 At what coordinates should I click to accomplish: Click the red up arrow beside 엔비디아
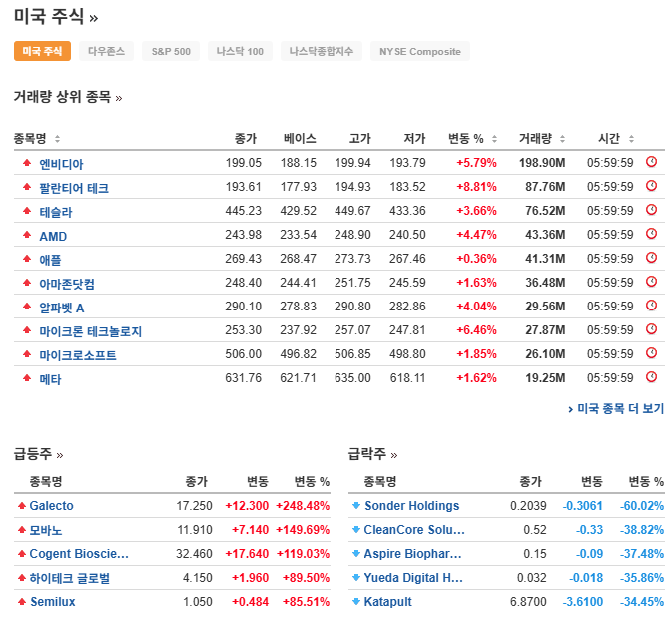pos(27,163)
